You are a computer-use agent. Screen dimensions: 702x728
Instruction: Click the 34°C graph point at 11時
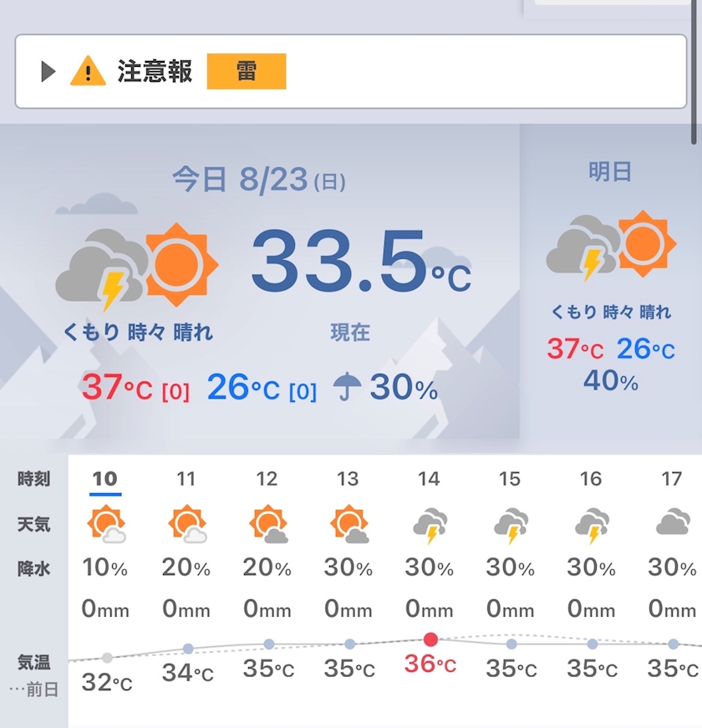pos(188,649)
